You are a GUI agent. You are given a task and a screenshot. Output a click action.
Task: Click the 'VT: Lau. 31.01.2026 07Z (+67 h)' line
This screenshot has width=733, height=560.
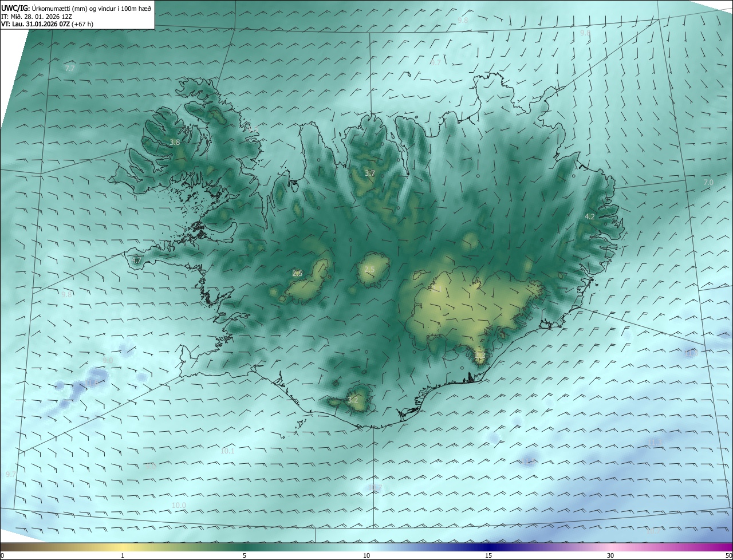click(x=47, y=24)
